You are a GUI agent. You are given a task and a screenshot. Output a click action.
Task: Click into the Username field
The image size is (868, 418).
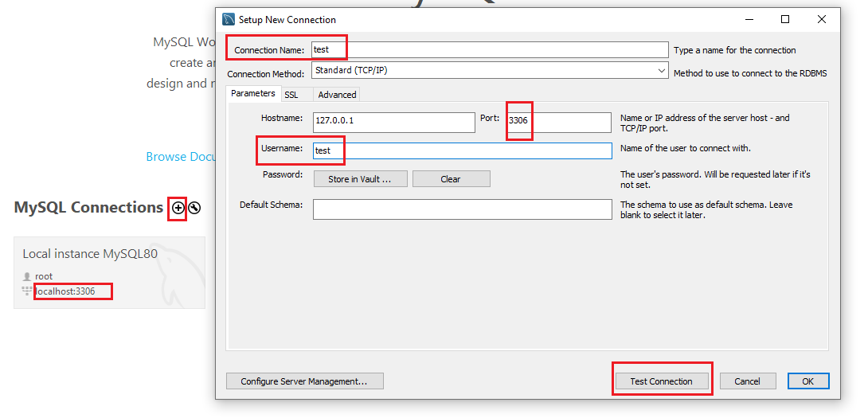(x=462, y=150)
